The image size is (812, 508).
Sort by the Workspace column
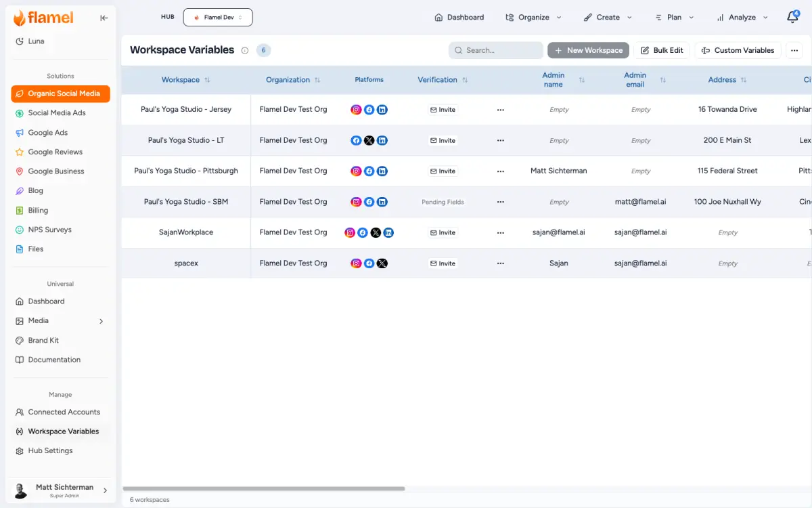(x=207, y=80)
